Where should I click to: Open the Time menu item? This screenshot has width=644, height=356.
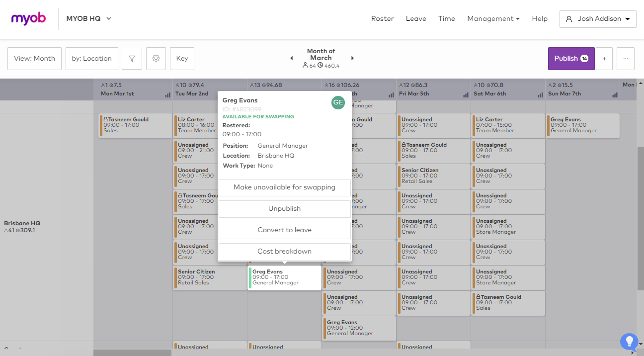[x=446, y=19]
